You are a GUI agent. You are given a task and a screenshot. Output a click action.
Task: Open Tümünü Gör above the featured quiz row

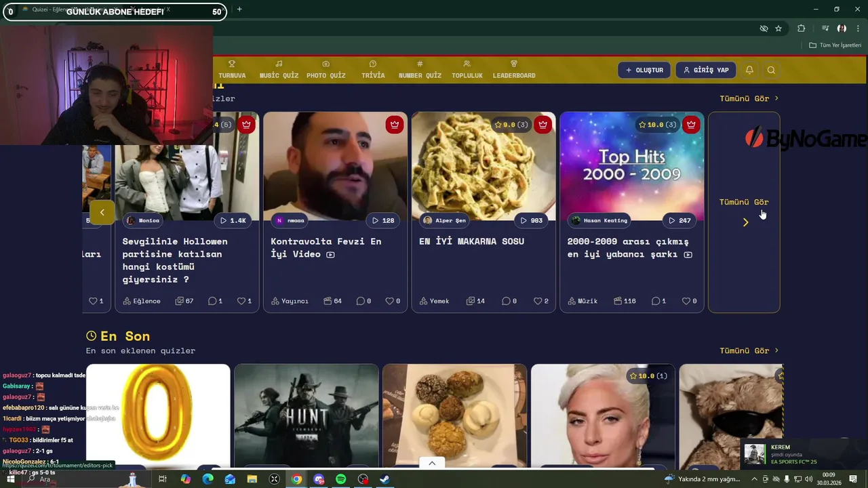click(749, 98)
